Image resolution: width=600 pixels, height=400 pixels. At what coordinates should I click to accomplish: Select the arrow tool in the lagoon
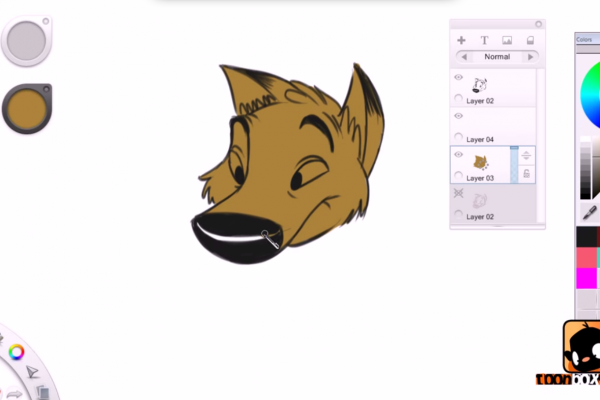[32, 371]
